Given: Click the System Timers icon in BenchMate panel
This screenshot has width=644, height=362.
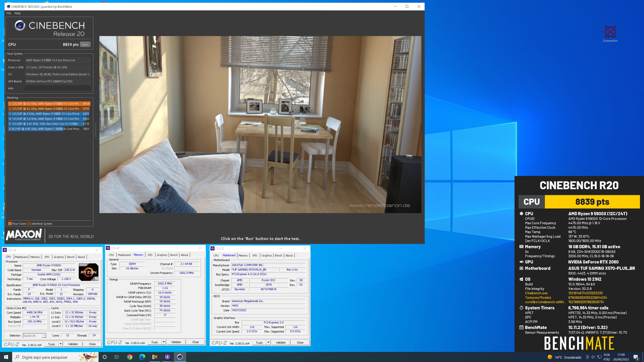Looking at the screenshot, I should [x=521, y=308].
